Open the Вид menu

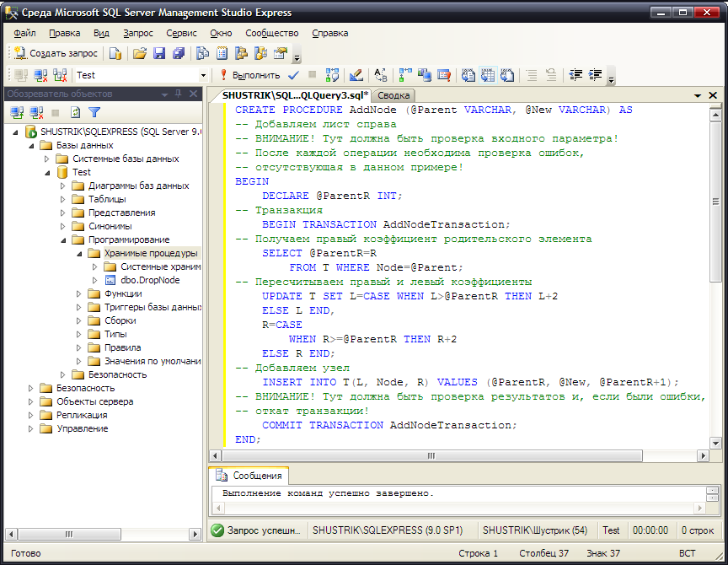(x=101, y=33)
